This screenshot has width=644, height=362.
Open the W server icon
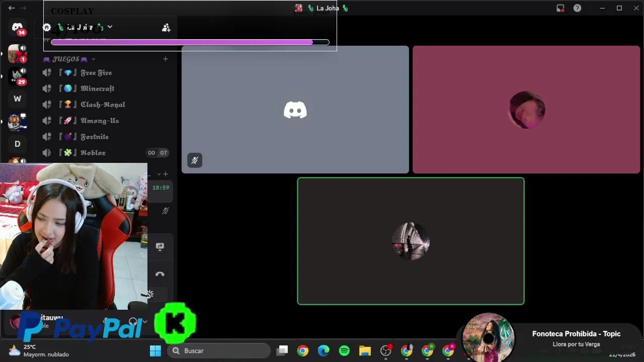click(17, 99)
